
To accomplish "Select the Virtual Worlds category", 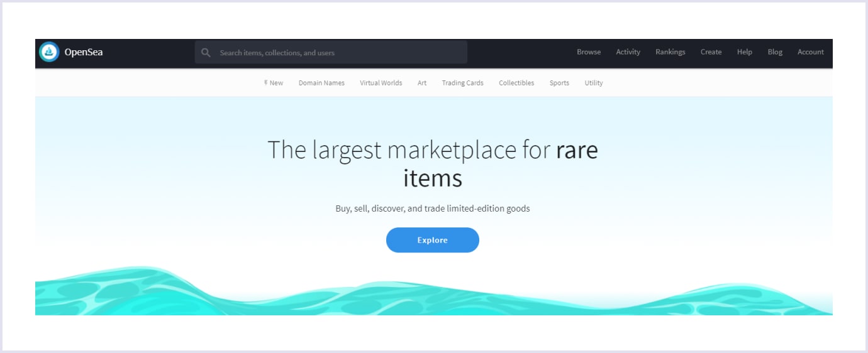I will (x=381, y=83).
